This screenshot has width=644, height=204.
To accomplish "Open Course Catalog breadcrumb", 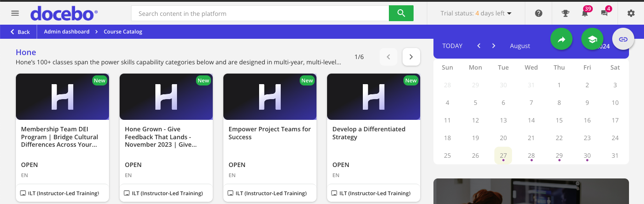I will [x=123, y=32].
